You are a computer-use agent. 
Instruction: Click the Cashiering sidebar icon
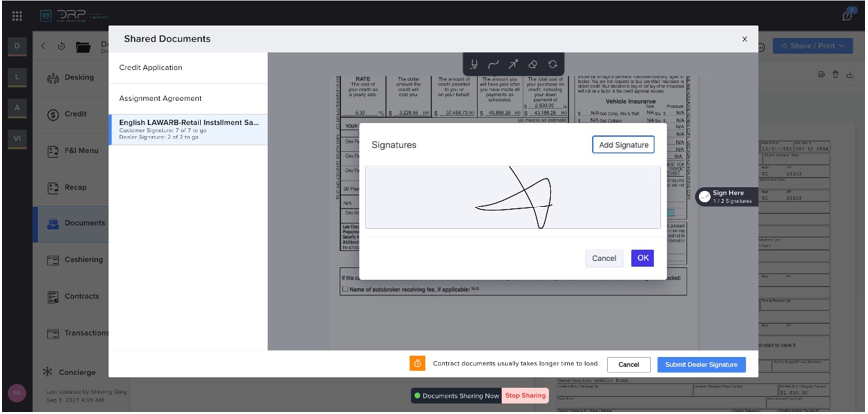[x=53, y=260]
